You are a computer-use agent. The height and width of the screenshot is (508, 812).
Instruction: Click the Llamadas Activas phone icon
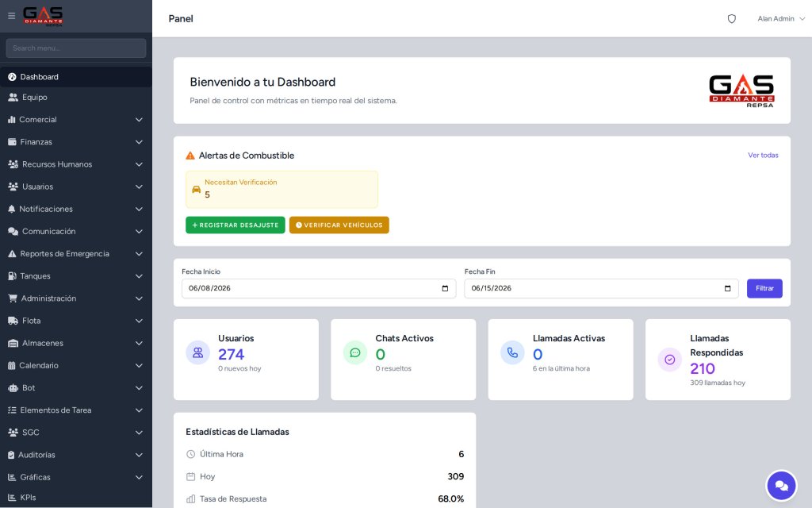(513, 352)
